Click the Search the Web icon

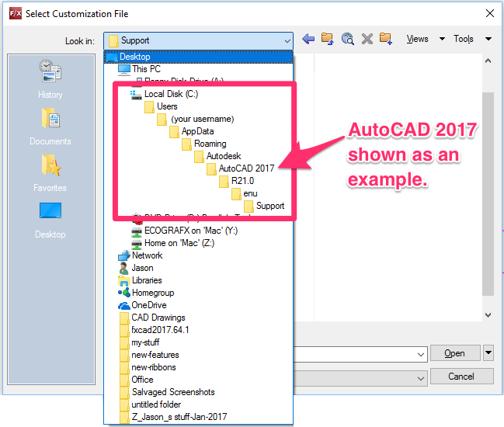click(347, 39)
